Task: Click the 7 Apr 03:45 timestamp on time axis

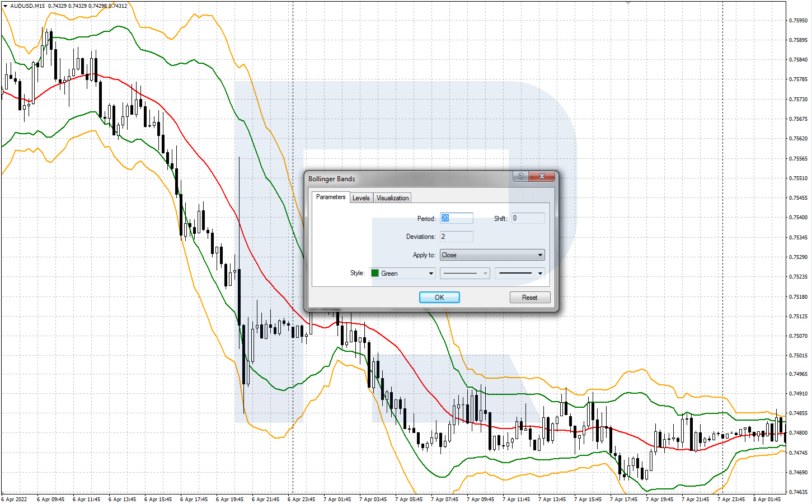Action: click(372, 498)
